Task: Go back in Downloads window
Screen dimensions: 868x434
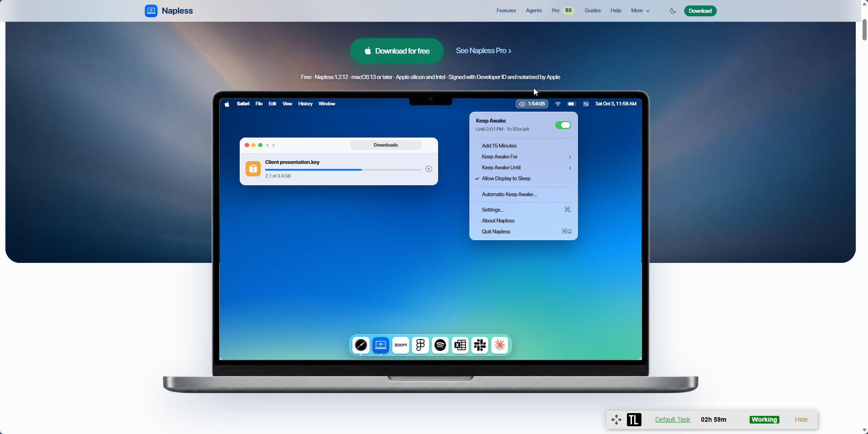Action: (267, 145)
